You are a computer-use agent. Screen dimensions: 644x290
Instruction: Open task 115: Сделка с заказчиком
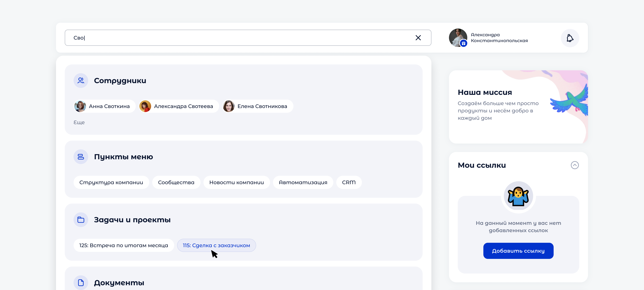pyautogui.click(x=216, y=245)
